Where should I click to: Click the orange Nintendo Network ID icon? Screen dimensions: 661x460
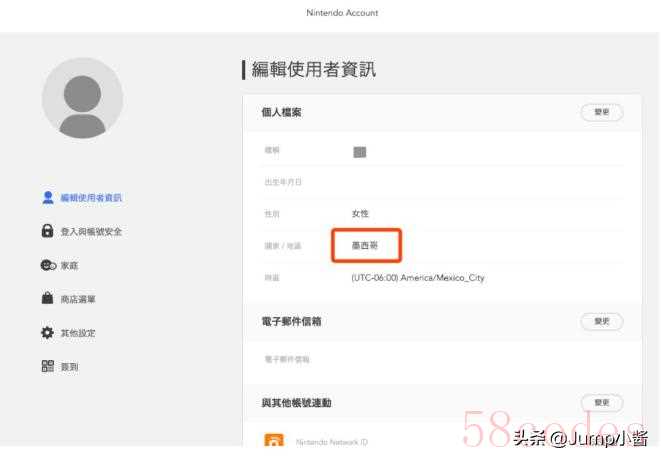(x=274, y=440)
